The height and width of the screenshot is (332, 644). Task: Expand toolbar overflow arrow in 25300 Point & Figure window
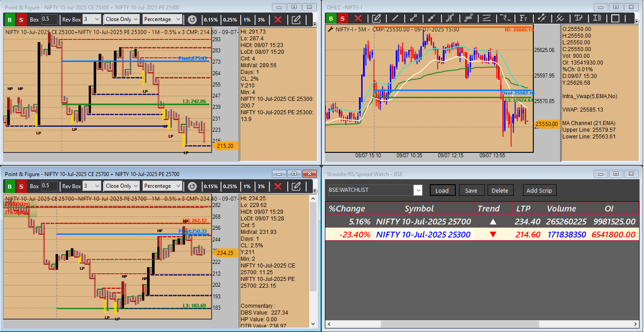tap(315, 23)
